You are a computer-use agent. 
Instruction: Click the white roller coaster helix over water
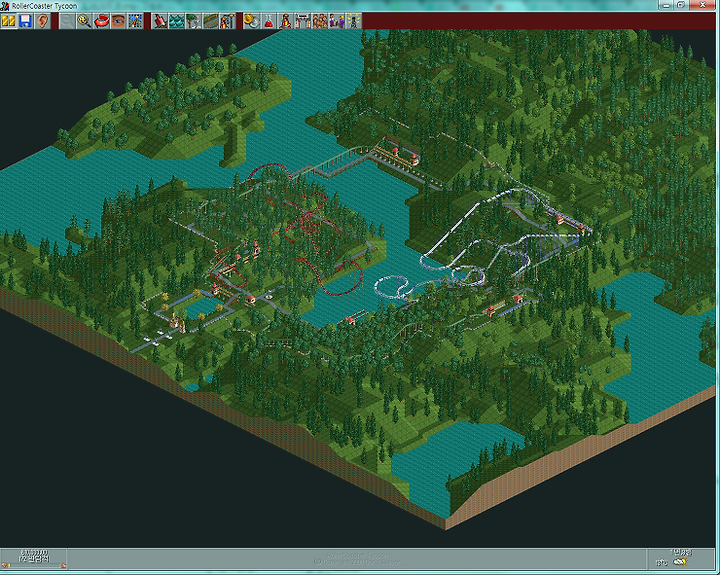coord(390,287)
